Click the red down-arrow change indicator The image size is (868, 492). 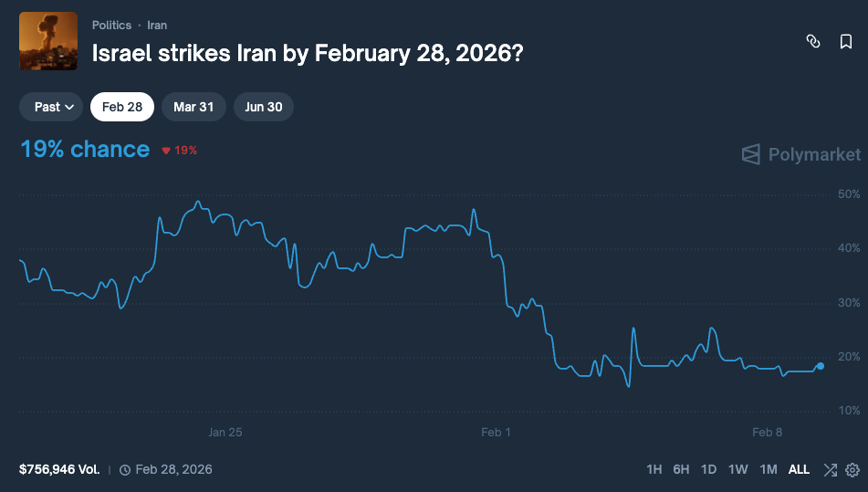click(x=165, y=151)
